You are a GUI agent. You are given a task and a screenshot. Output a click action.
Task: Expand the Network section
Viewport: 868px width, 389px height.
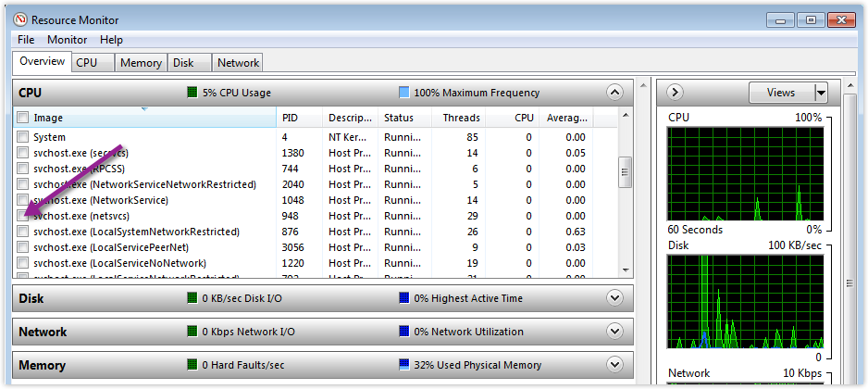614,332
